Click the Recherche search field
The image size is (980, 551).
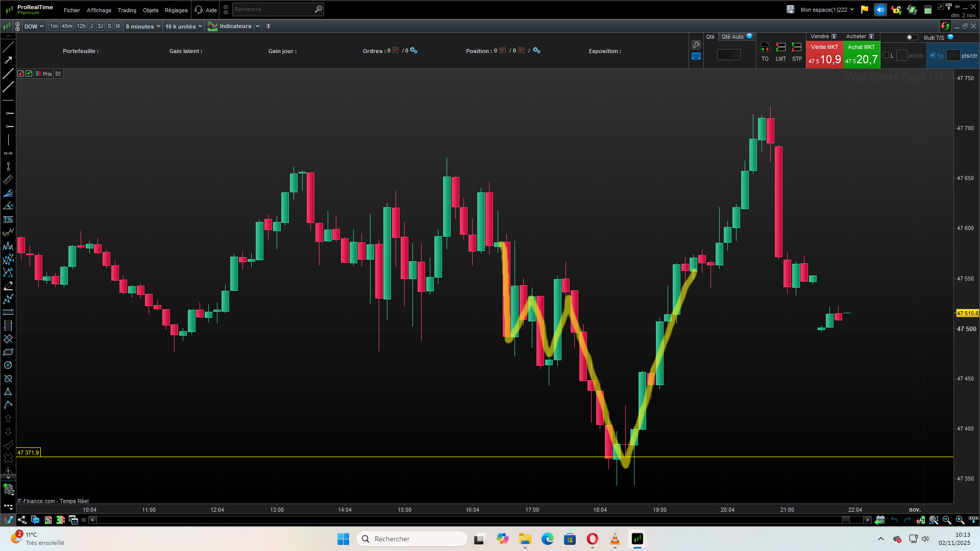pyautogui.click(x=273, y=9)
